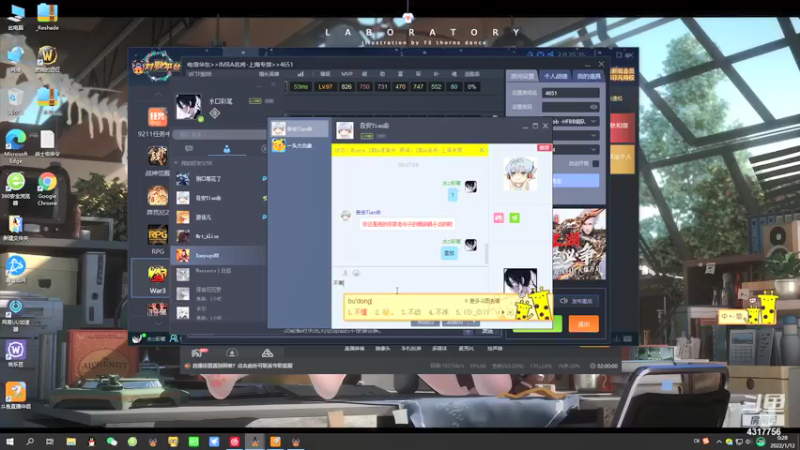Image resolution: width=800 pixels, height=450 pixels.
Task: Open the 9211 task game icon in sidebar
Action: click(x=157, y=117)
